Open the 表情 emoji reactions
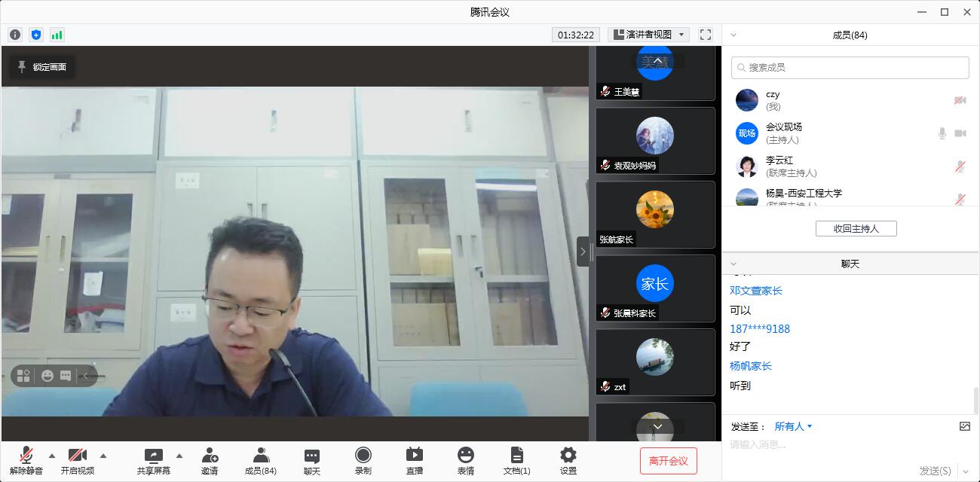This screenshot has height=482, width=980. [465, 460]
